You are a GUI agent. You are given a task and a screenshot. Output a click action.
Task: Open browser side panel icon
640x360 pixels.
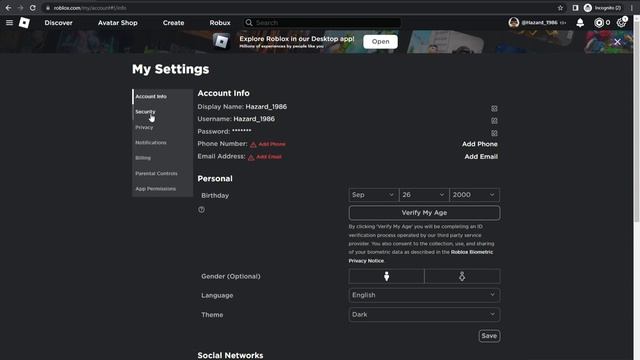(575, 8)
